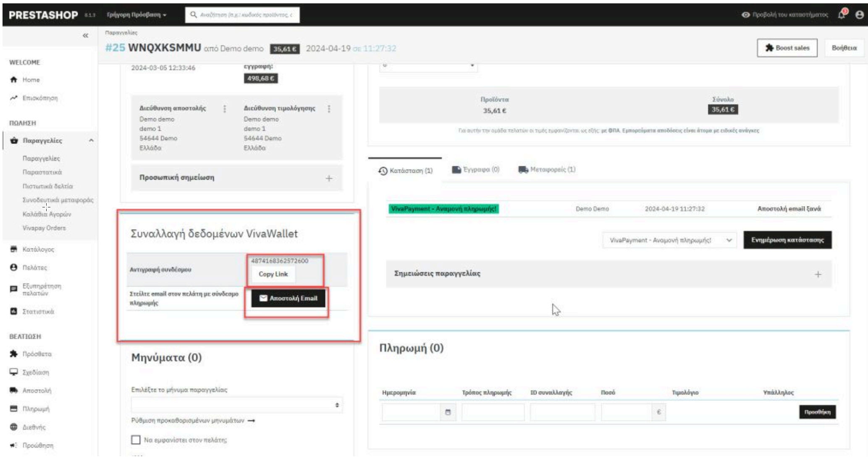Click the Copy Link button
The height and width of the screenshot is (458, 868).
[273, 274]
